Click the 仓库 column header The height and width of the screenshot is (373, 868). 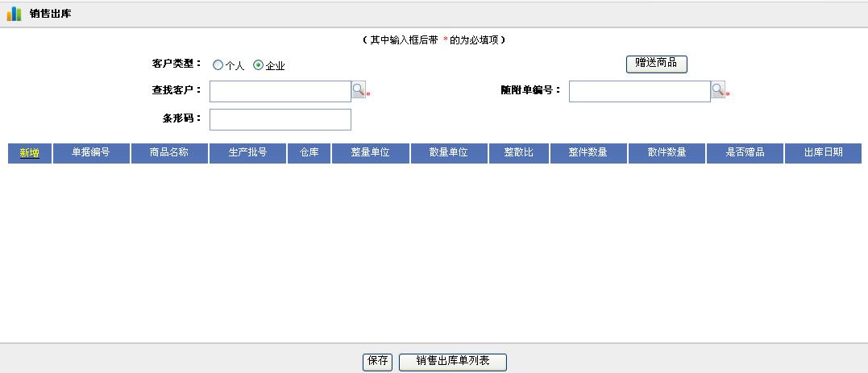click(x=309, y=153)
